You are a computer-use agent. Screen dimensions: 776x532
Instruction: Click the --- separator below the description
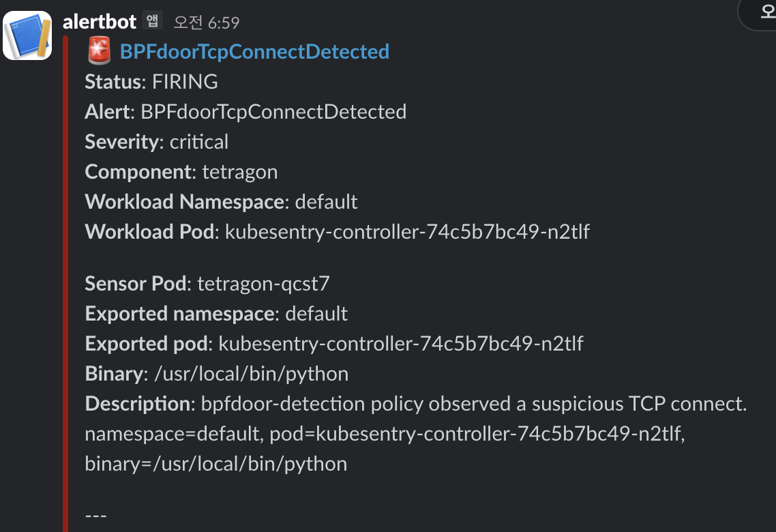pyautogui.click(x=96, y=515)
